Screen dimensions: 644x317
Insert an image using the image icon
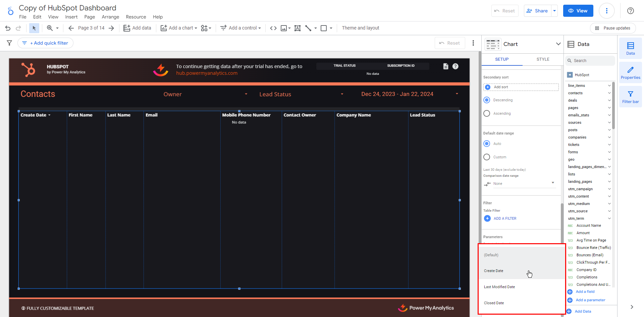point(284,28)
